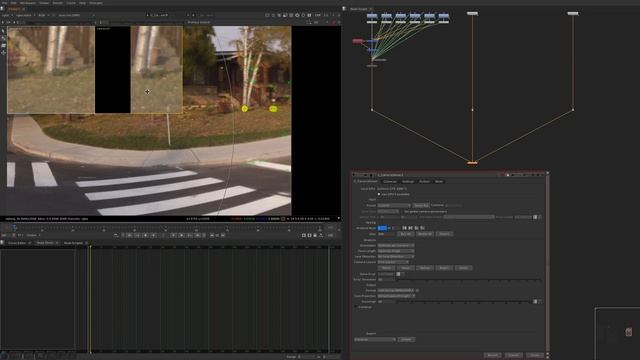
Task: Toggle Use GPU if available checkbox
Action: tap(379, 194)
